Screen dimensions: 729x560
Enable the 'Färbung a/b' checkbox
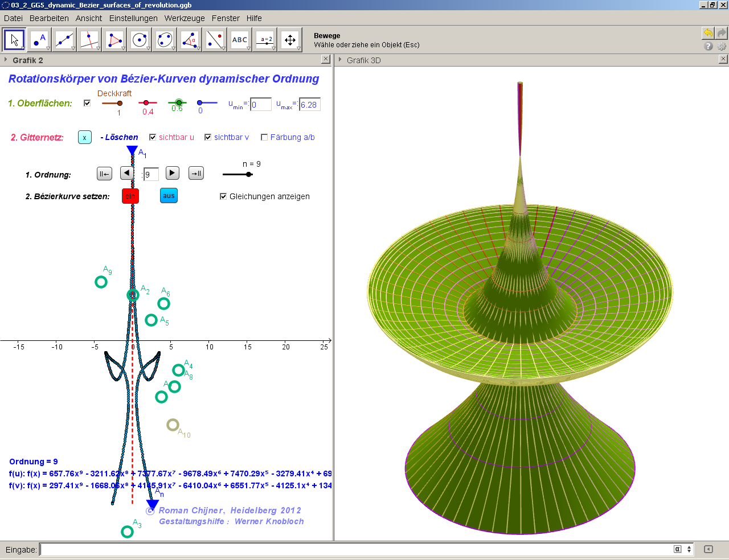(x=264, y=137)
